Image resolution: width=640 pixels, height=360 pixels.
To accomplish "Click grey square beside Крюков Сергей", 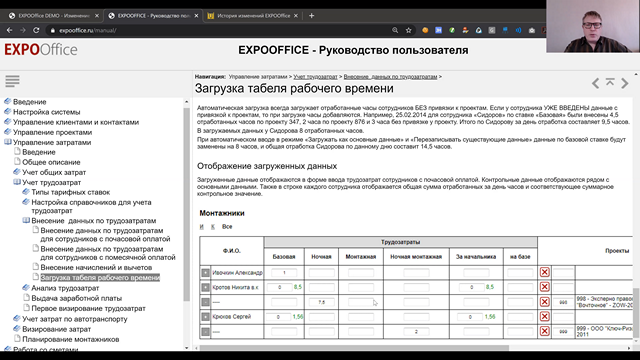I will pos(205,317).
